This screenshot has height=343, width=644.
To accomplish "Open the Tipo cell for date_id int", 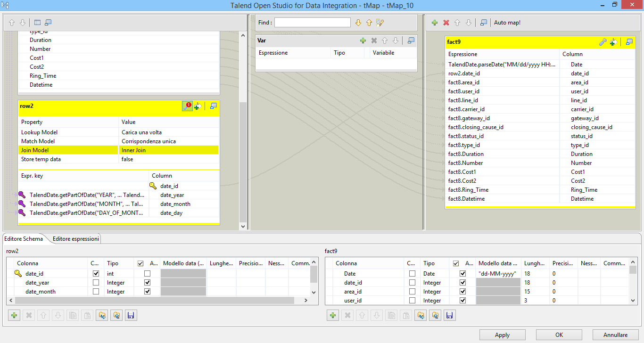I will coord(120,273).
